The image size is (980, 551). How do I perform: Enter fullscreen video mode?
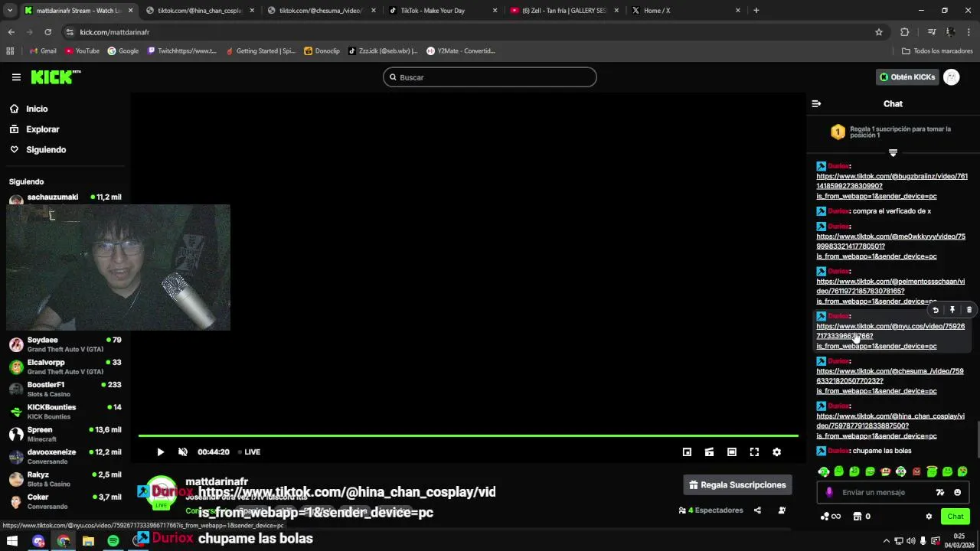click(754, 452)
